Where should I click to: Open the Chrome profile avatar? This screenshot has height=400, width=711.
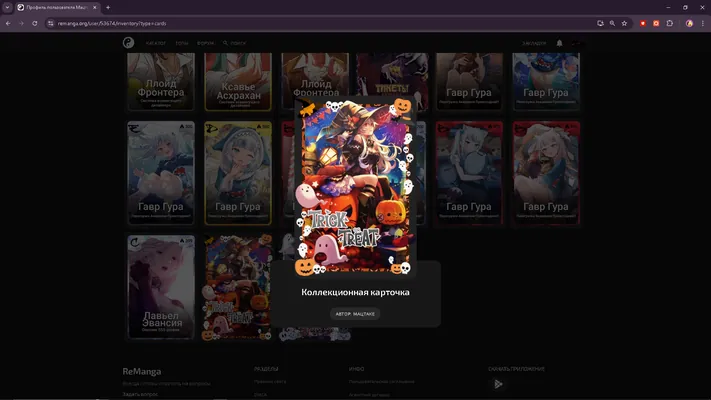[x=689, y=23]
